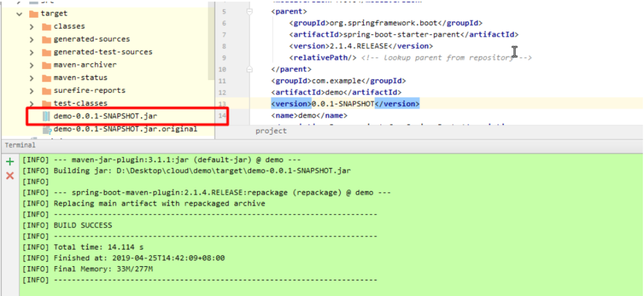644x296 pixels.
Task: Select the maven-archiver folder
Action: 85,65
